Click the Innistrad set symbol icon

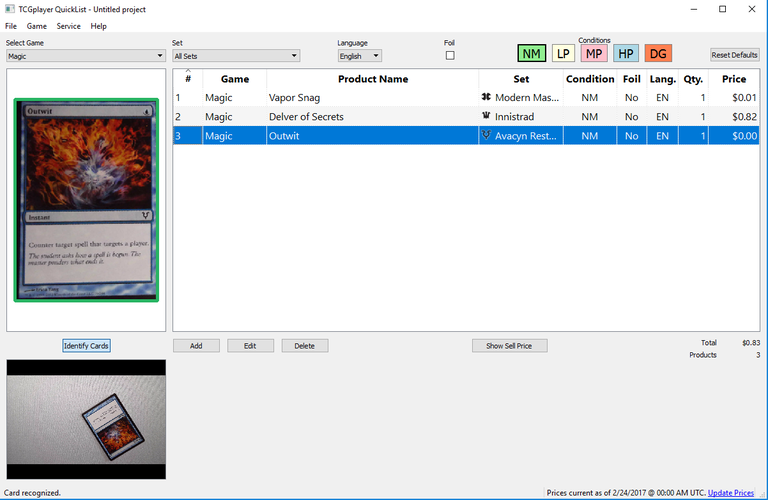[486, 116]
